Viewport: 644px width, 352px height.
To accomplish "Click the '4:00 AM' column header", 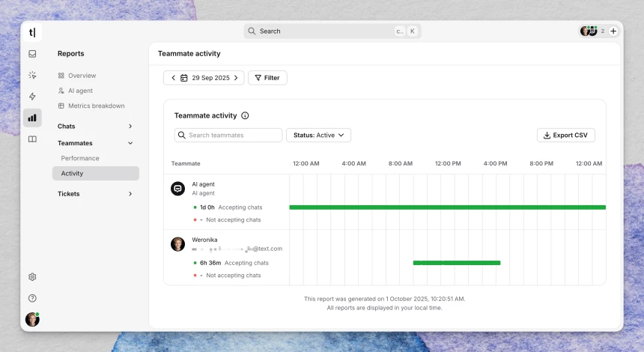I will [353, 163].
